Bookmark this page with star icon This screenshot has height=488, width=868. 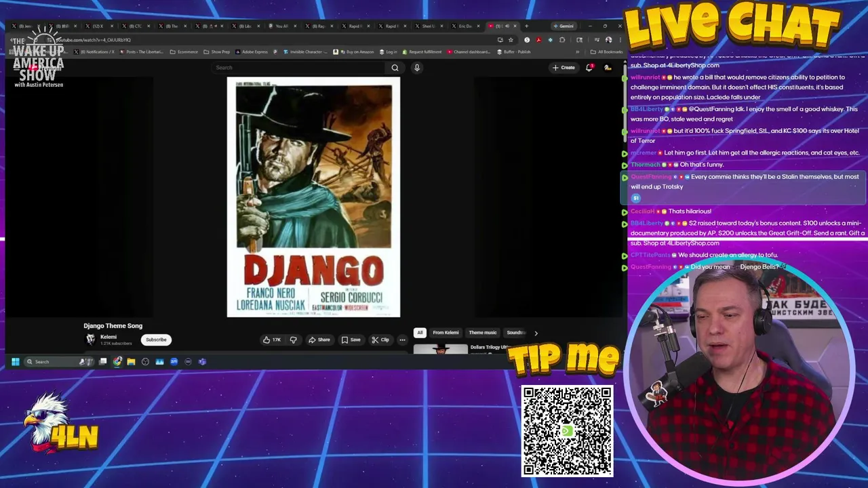[511, 40]
